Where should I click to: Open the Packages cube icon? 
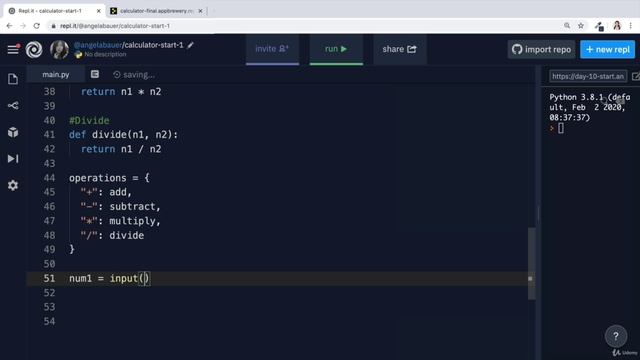[13, 132]
